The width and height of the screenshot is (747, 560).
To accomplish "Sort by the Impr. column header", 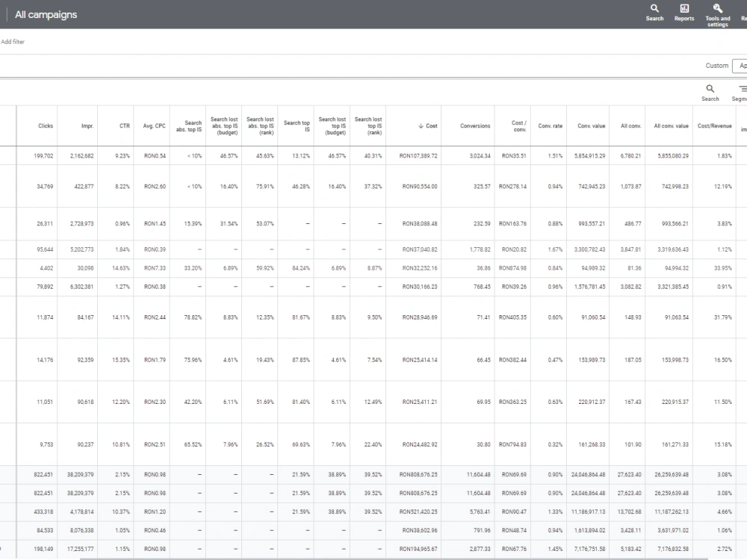I will (x=87, y=125).
